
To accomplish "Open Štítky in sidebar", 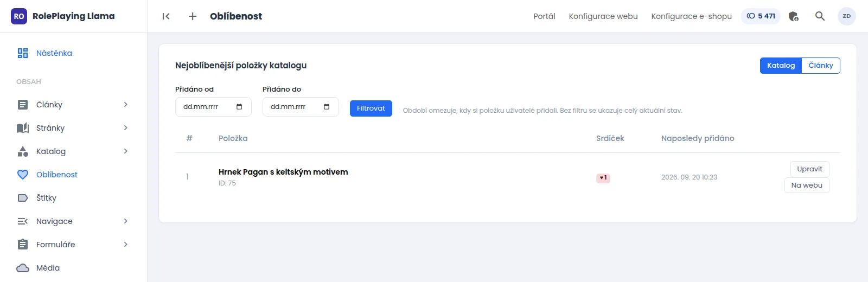I will (x=46, y=198).
